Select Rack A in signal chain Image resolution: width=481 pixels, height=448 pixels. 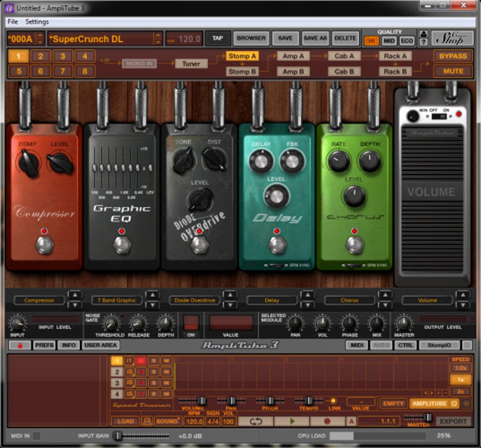point(395,56)
